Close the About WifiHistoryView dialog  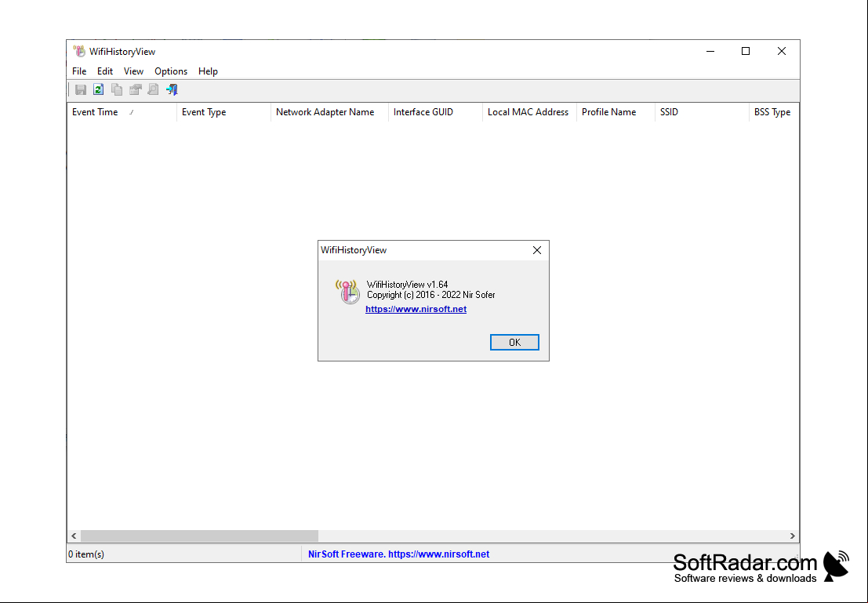[536, 250]
